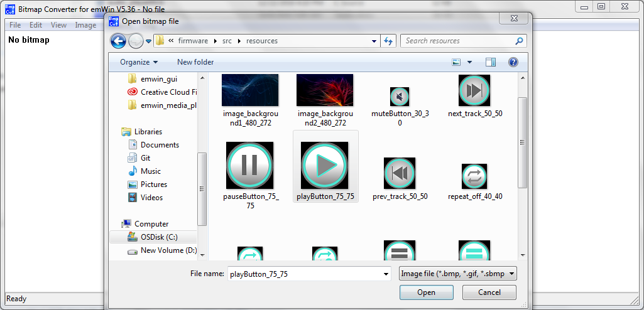Click firmware segment in address path
This screenshot has width=644, height=310.
pyautogui.click(x=193, y=41)
